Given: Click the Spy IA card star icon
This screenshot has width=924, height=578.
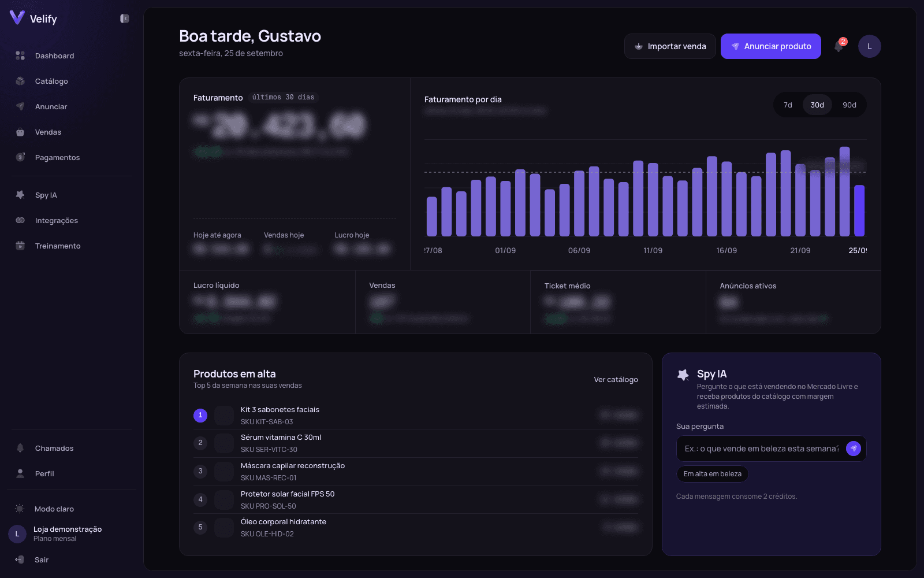Looking at the screenshot, I should (x=683, y=375).
